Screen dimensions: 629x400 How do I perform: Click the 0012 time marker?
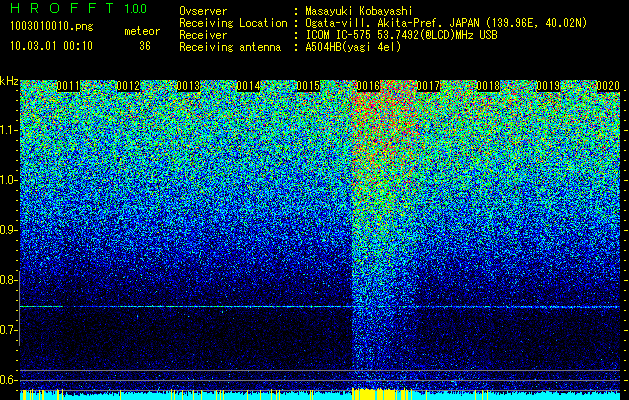pos(128,86)
